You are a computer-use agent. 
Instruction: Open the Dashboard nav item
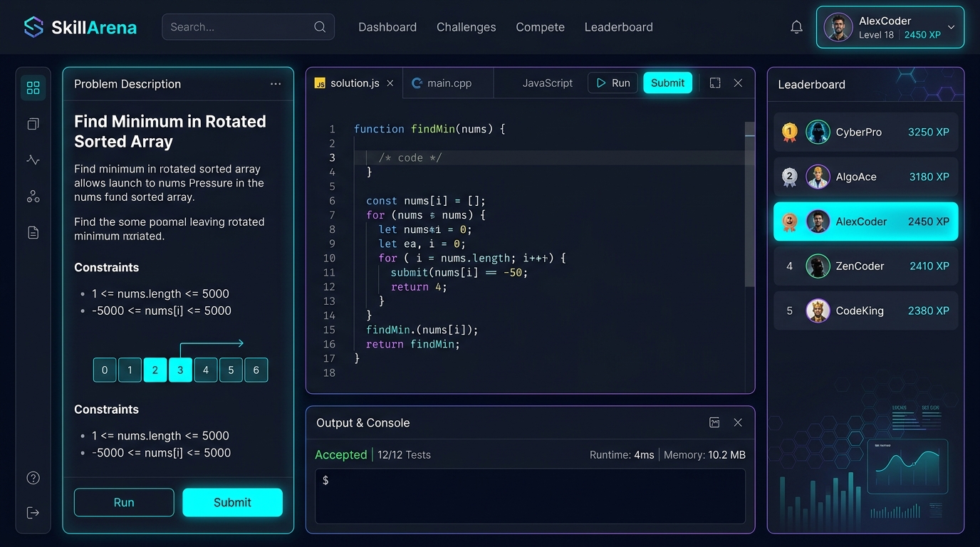pyautogui.click(x=387, y=27)
